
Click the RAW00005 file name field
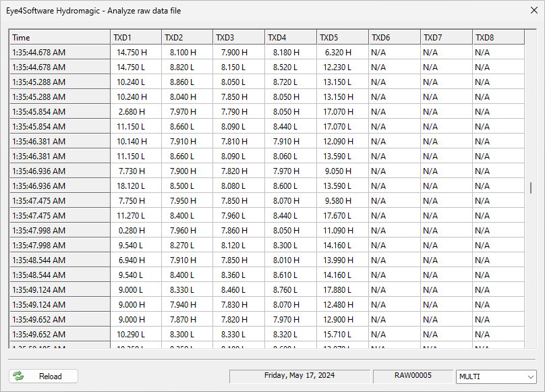pyautogui.click(x=413, y=376)
